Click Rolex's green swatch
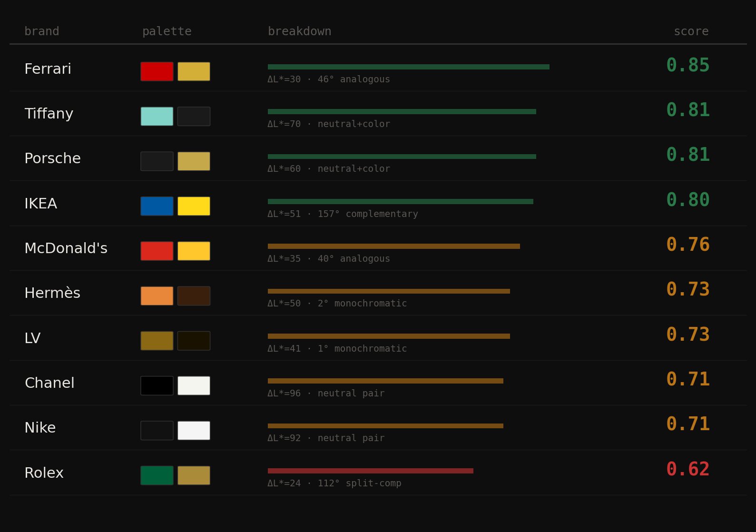The image size is (756, 532). click(157, 475)
